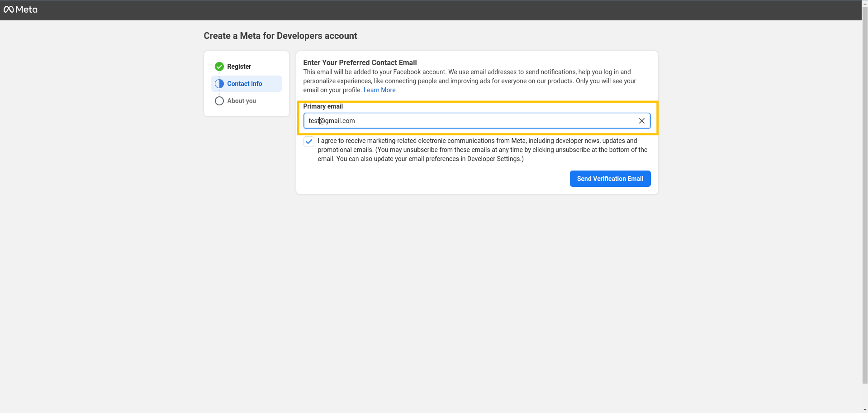Uncheck the marketing communications agreement checkbox
Image resolution: width=868 pixels, height=413 pixels.
tap(309, 142)
